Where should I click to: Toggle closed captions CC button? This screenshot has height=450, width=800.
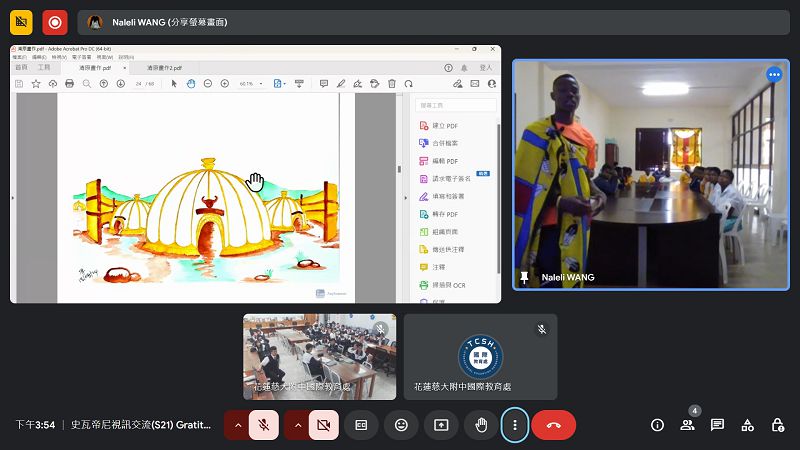coord(361,425)
